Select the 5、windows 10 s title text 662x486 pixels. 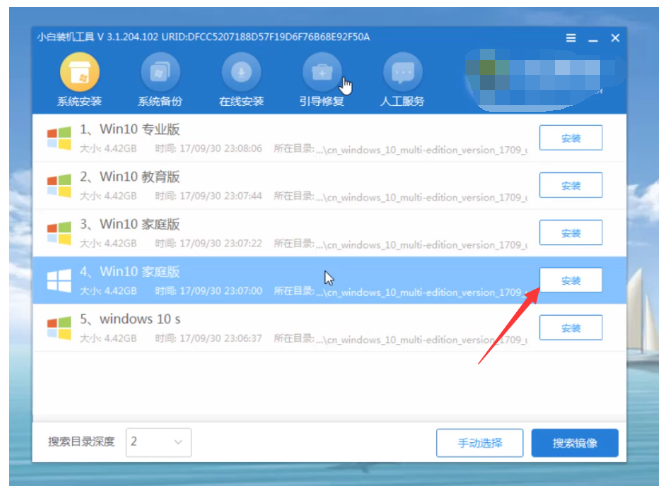(x=130, y=319)
